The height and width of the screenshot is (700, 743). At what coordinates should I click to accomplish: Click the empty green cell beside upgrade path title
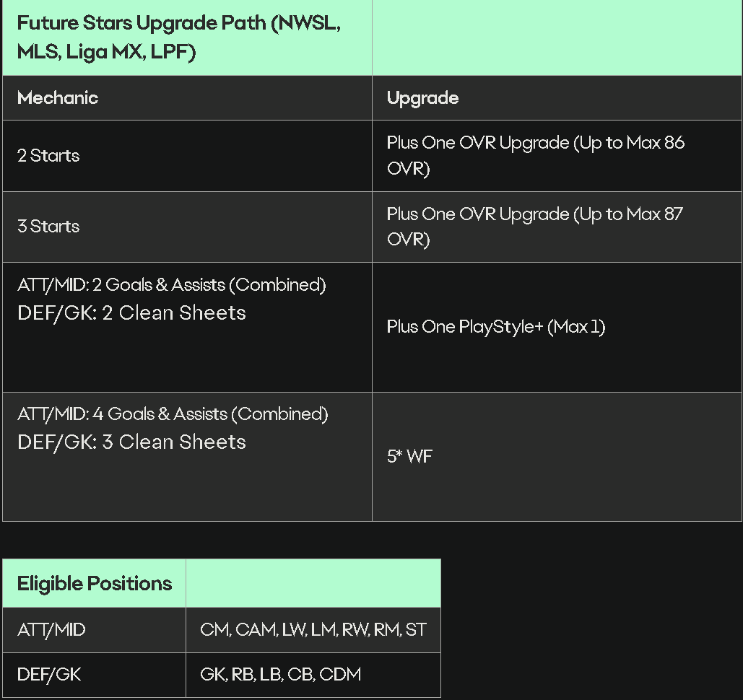point(557,38)
